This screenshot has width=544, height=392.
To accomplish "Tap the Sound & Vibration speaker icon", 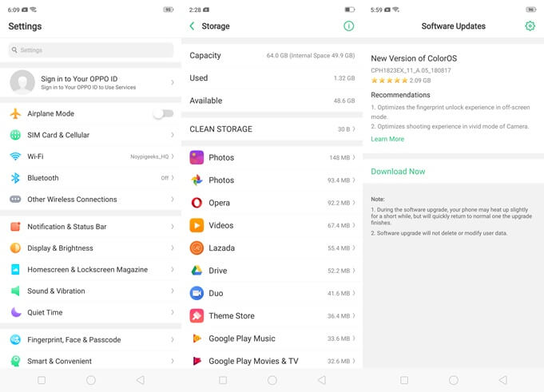I will 15,291.
